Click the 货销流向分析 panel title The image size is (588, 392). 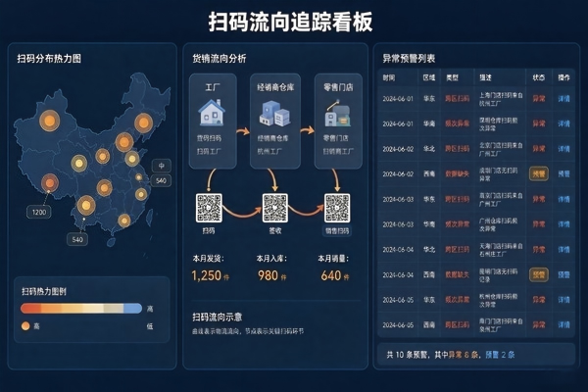click(x=219, y=59)
